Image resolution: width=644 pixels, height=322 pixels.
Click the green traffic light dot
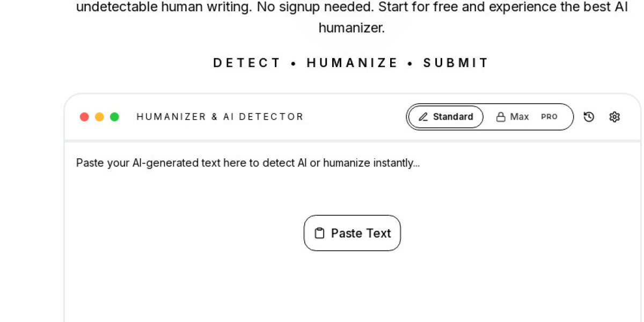(x=114, y=116)
